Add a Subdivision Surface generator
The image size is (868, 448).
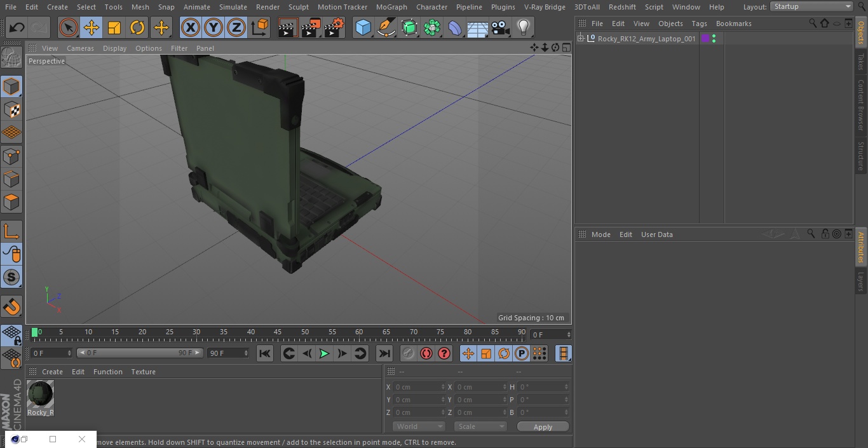point(409,28)
